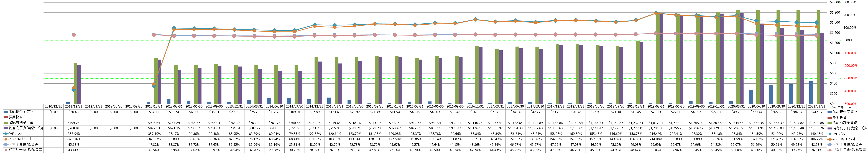868x153 pixels.
Task: Click the -387.94% D/E ratio cell
Action: click(73, 133)
